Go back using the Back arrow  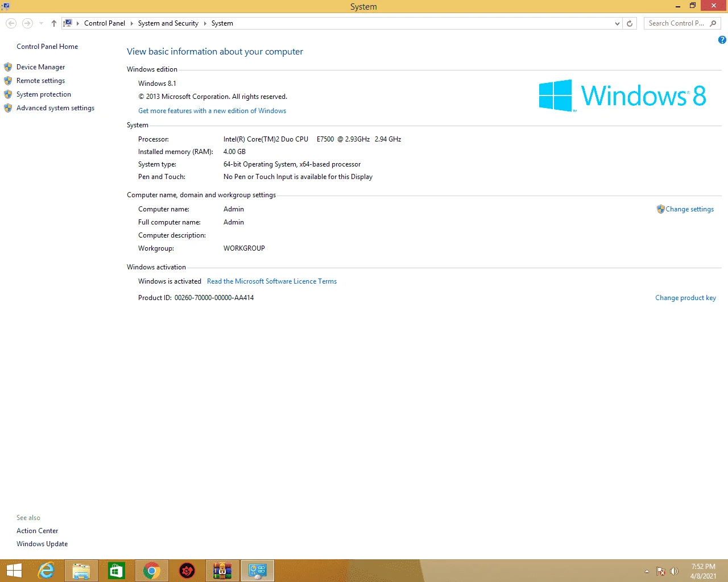point(11,23)
